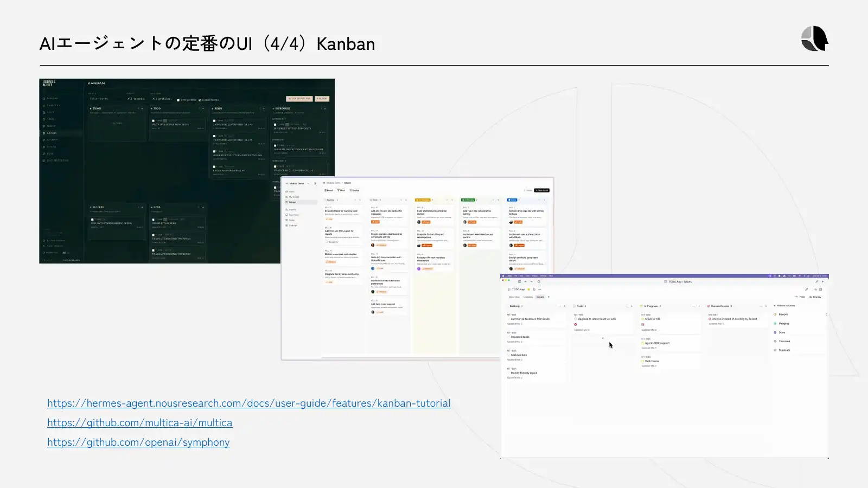Open Filter in Linear window
Screen dimensions: 868x488
click(800, 297)
